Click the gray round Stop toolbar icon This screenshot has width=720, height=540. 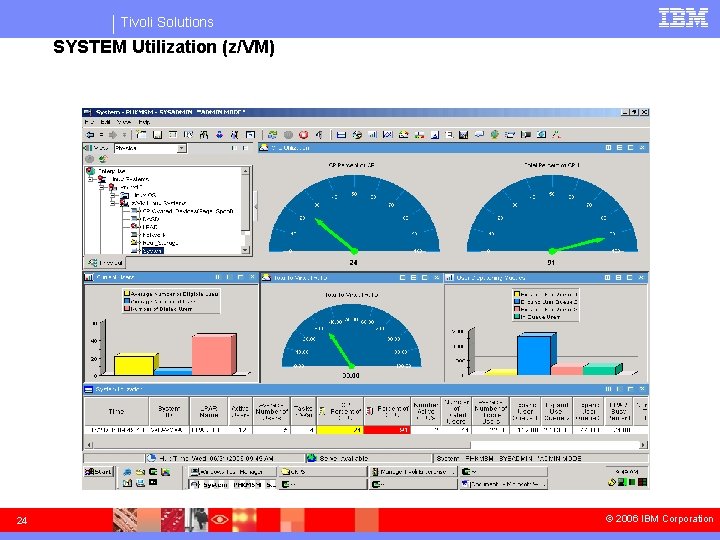[288, 135]
